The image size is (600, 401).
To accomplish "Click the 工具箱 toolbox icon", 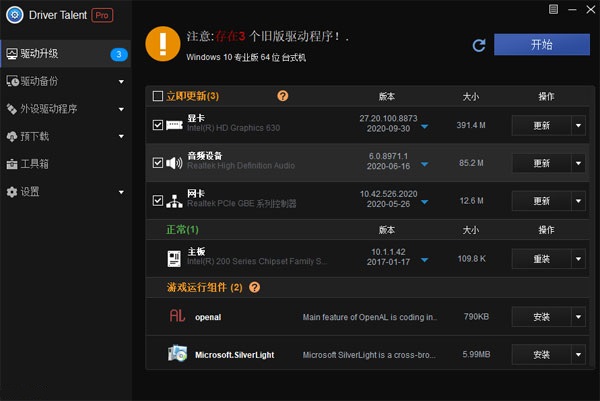I will click(12, 164).
